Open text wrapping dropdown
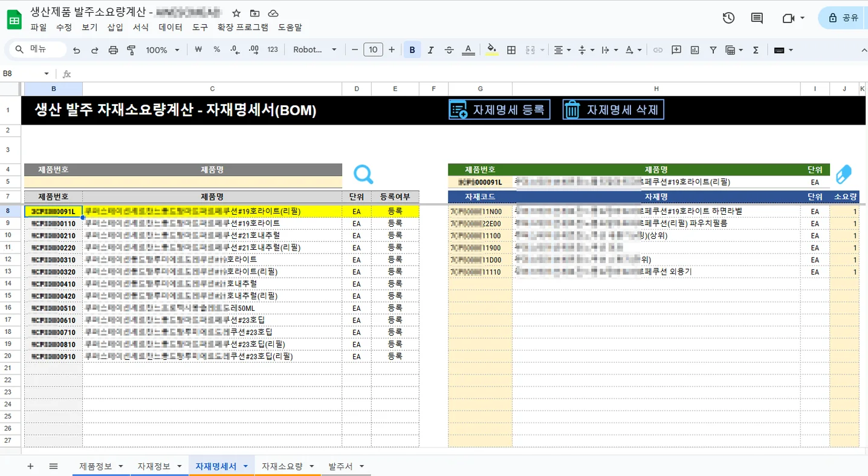 pyautogui.click(x=610, y=50)
